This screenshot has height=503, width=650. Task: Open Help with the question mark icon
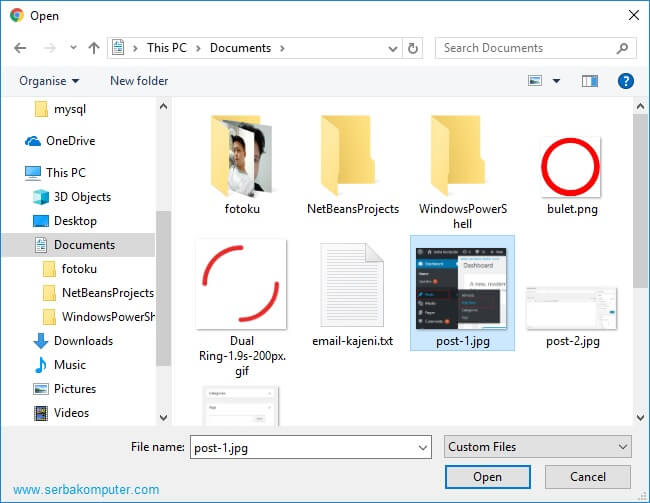coord(625,81)
